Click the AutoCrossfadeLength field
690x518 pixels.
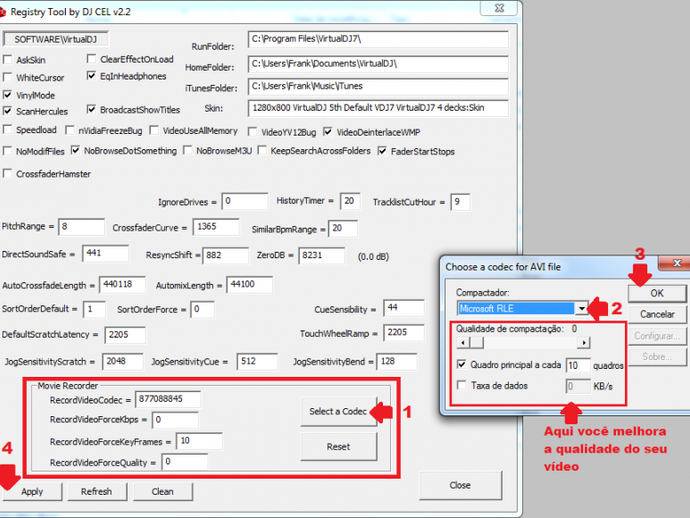click(x=122, y=284)
